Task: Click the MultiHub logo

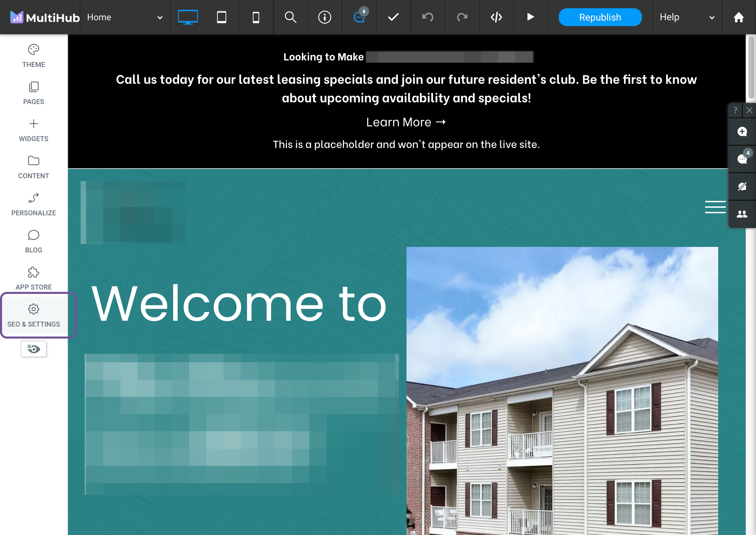Action: click(x=45, y=17)
